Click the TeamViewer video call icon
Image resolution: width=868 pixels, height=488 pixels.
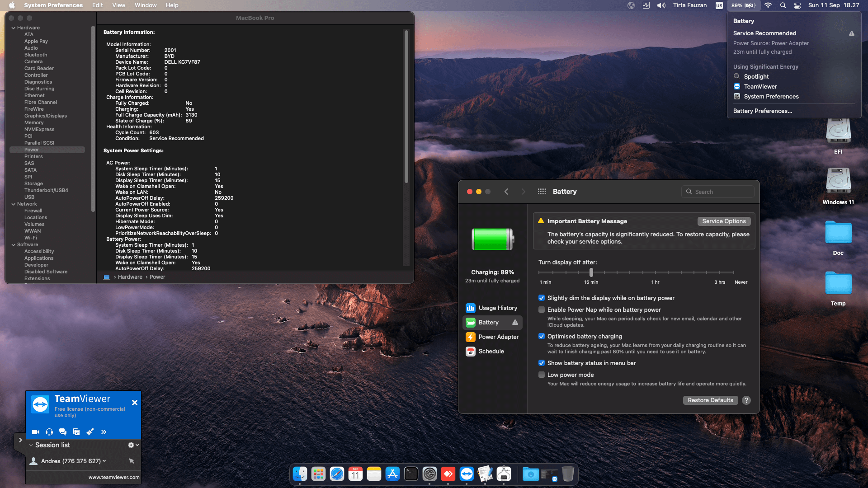[x=36, y=432]
